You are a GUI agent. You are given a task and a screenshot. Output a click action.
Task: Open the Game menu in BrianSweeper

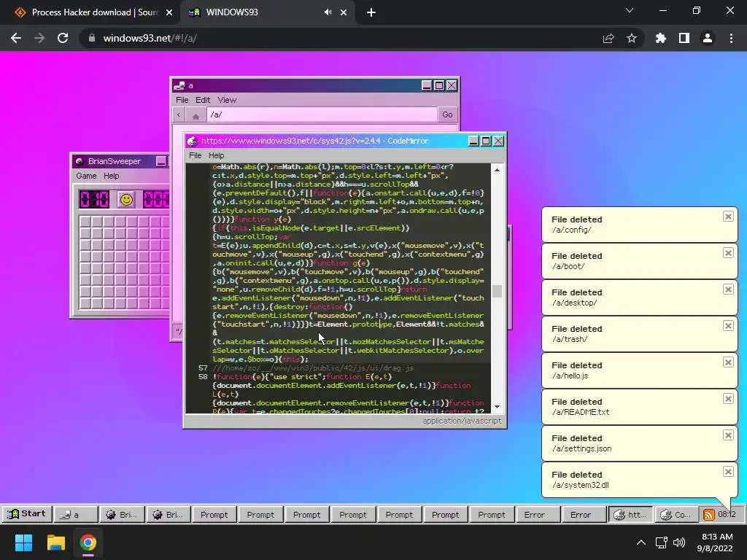coord(86,176)
